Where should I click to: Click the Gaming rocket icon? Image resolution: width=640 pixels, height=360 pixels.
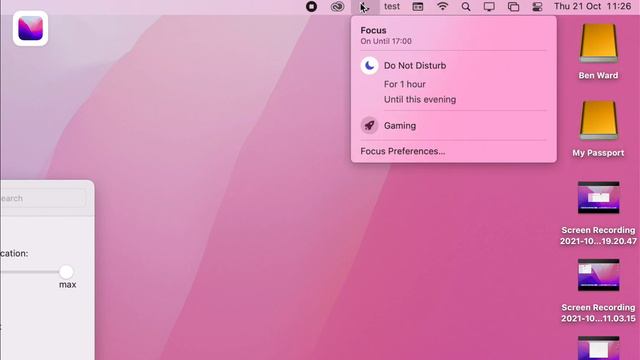click(x=369, y=126)
